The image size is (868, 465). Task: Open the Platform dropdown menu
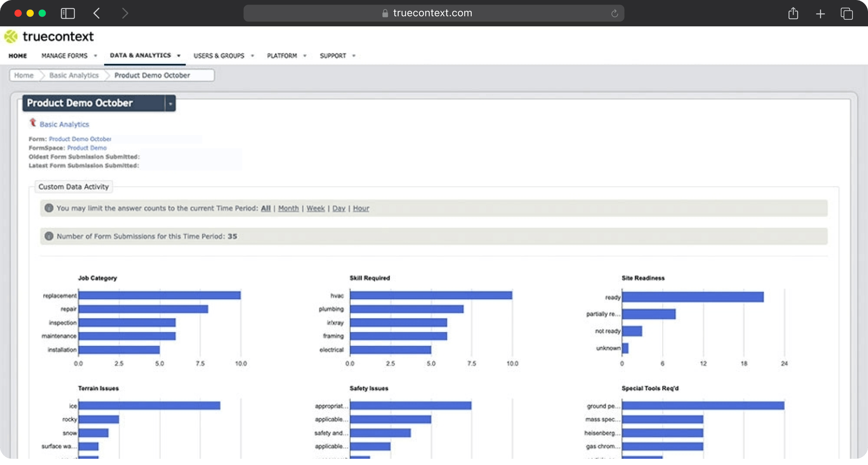(x=286, y=56)
